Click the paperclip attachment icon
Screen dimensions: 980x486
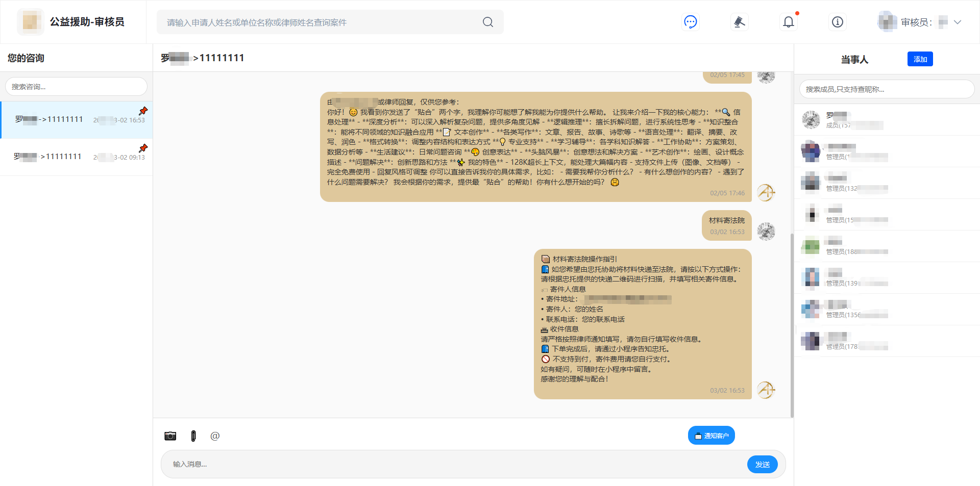pos(193,436)
